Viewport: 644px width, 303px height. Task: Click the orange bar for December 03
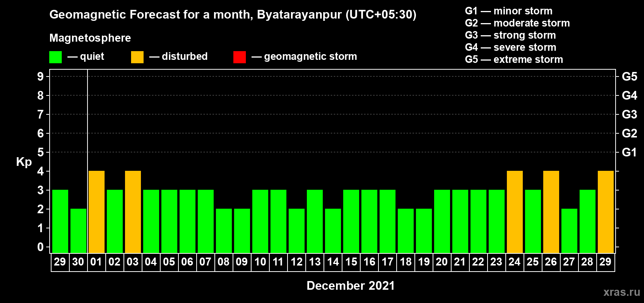[x=133, y=212]
